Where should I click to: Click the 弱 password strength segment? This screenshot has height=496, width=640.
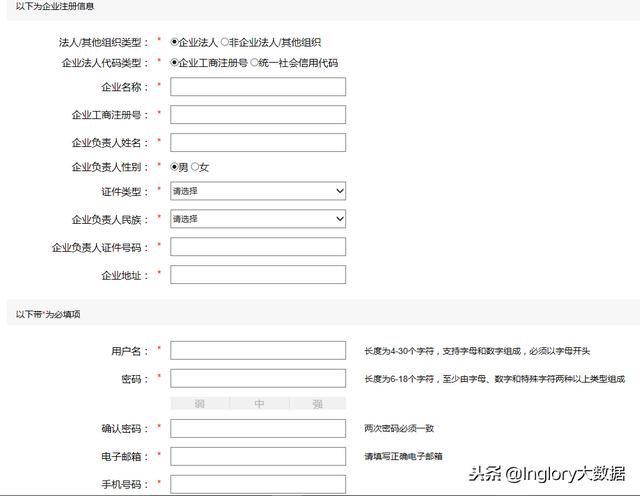[200, 404]
